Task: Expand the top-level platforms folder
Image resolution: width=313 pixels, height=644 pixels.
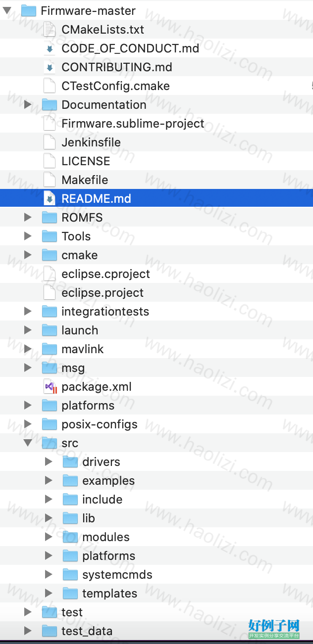Action: point(28,406)
